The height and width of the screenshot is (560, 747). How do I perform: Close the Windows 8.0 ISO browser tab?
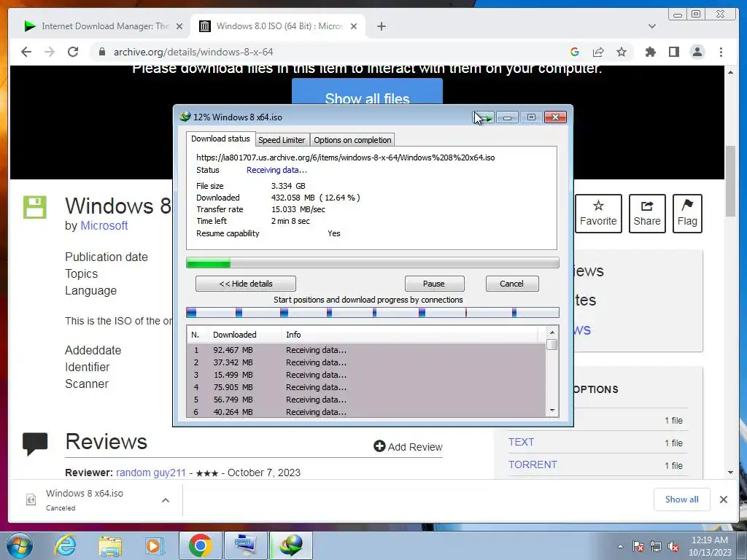tap(354, 26)
